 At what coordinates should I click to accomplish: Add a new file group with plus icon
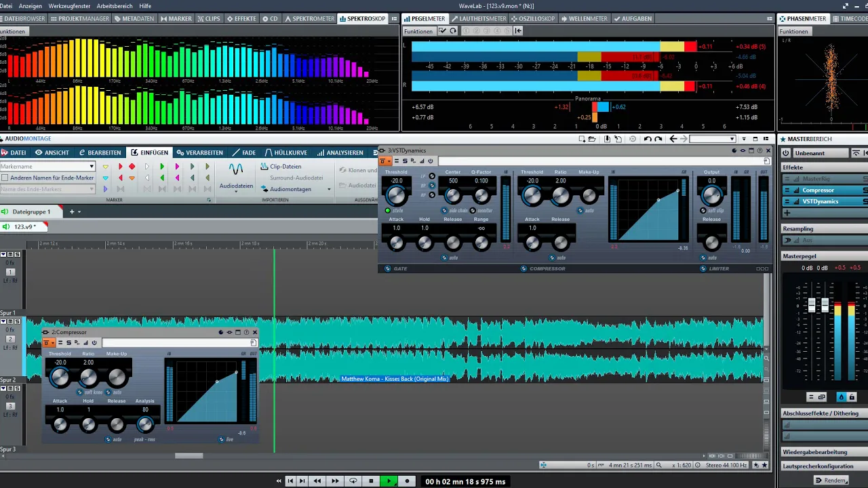click(x=71, y=212)
